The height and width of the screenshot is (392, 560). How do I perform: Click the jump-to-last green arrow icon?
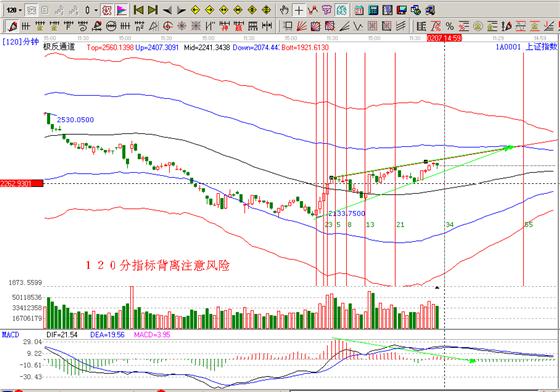[153, 10]
